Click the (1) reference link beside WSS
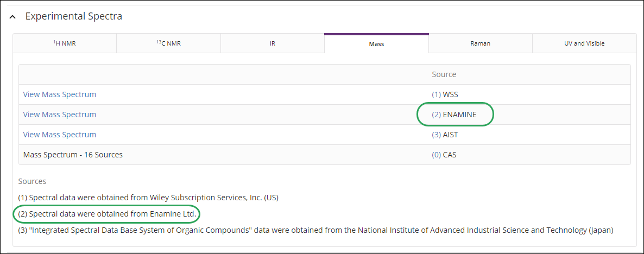 point(436,94)
